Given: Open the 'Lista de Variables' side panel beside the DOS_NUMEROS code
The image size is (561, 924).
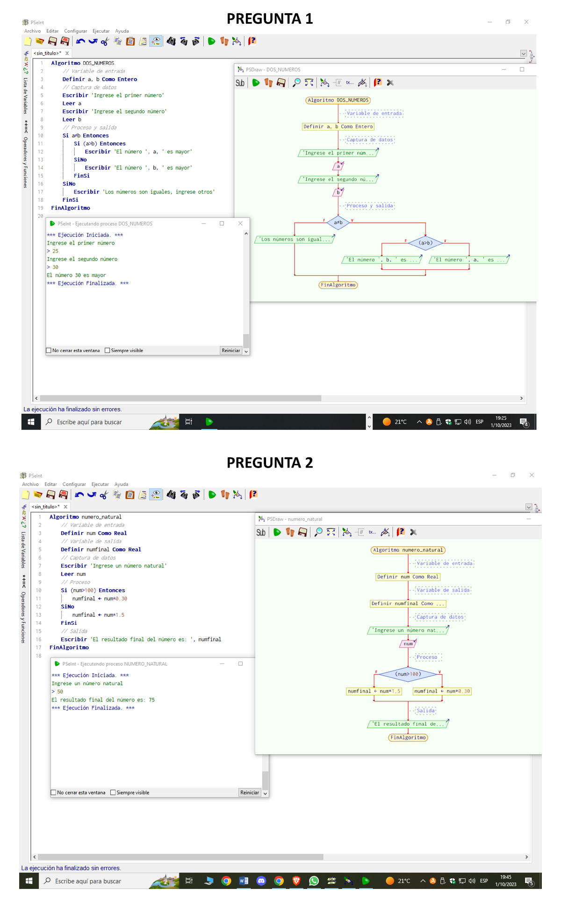Looking at the screenshot, I should (x=25, y=96).
